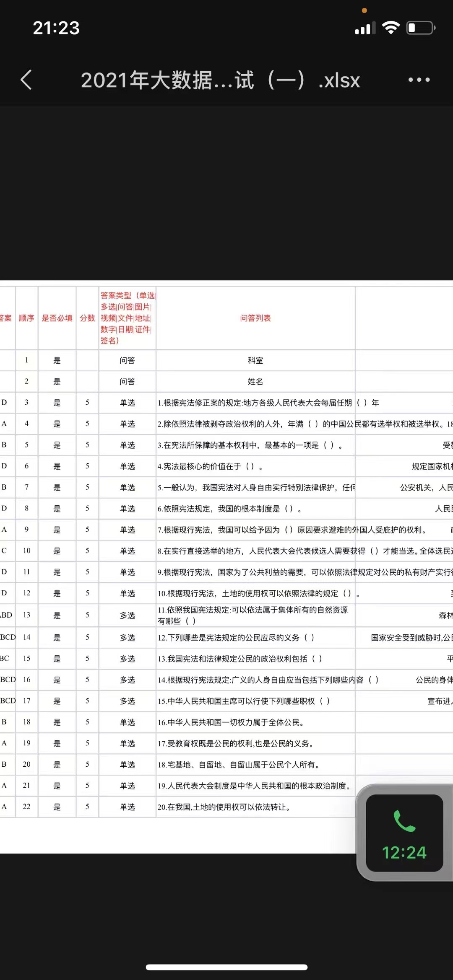Open the three-dot more menu

(x=419, y=80)
